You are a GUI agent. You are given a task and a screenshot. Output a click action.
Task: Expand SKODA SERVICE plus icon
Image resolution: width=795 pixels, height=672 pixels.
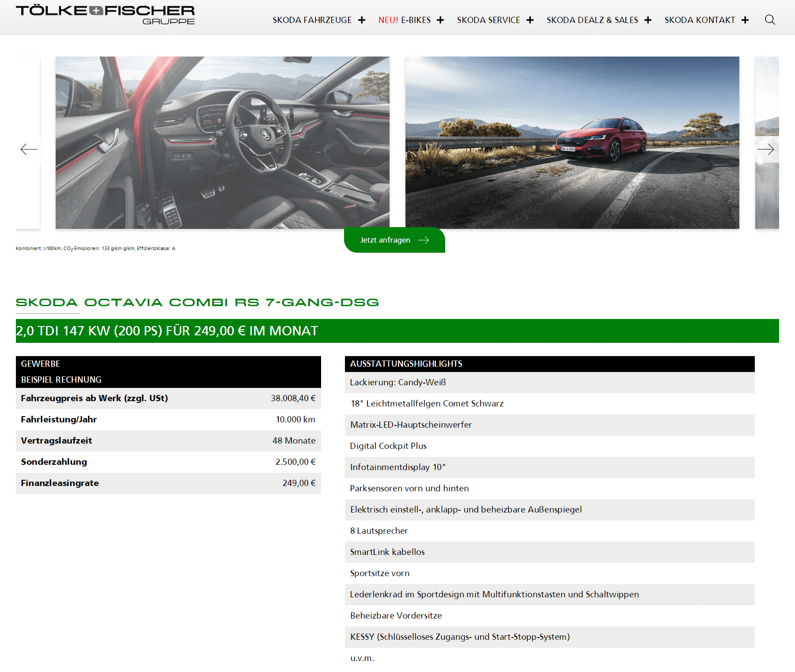[530, 20]
